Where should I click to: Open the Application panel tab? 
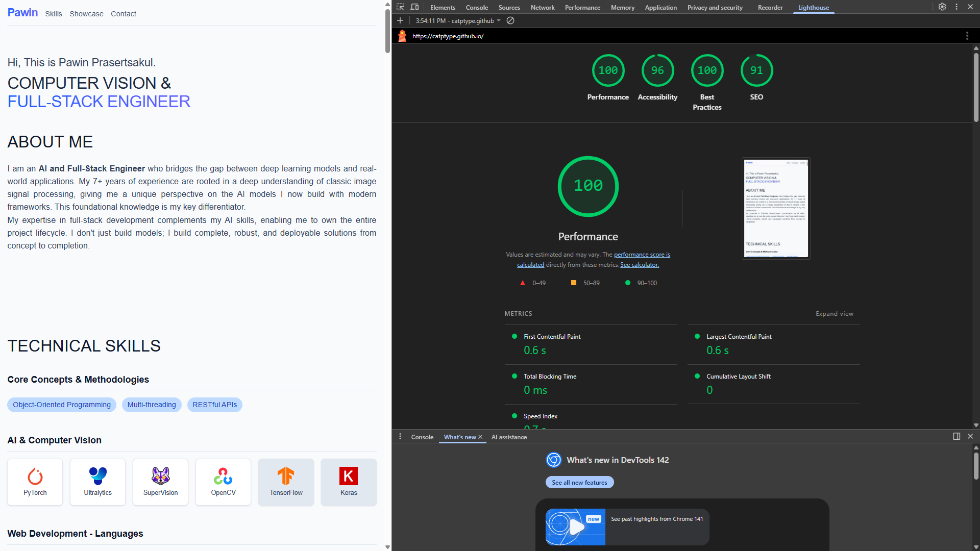tap(660, 7)
